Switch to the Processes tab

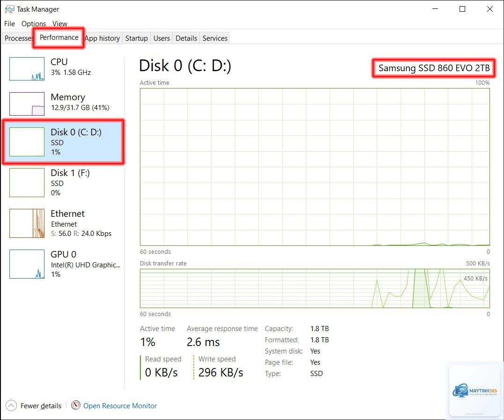[18, 38]
